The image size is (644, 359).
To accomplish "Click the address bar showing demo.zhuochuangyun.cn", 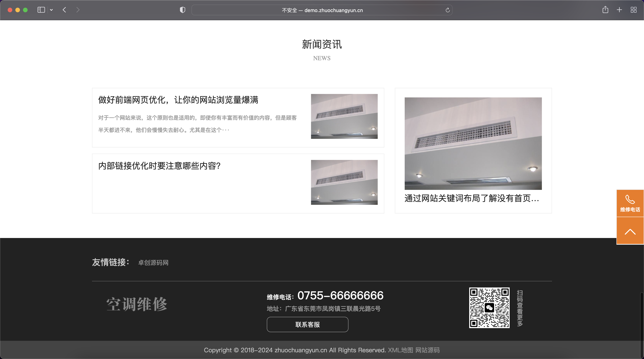I will pos(322,10).
